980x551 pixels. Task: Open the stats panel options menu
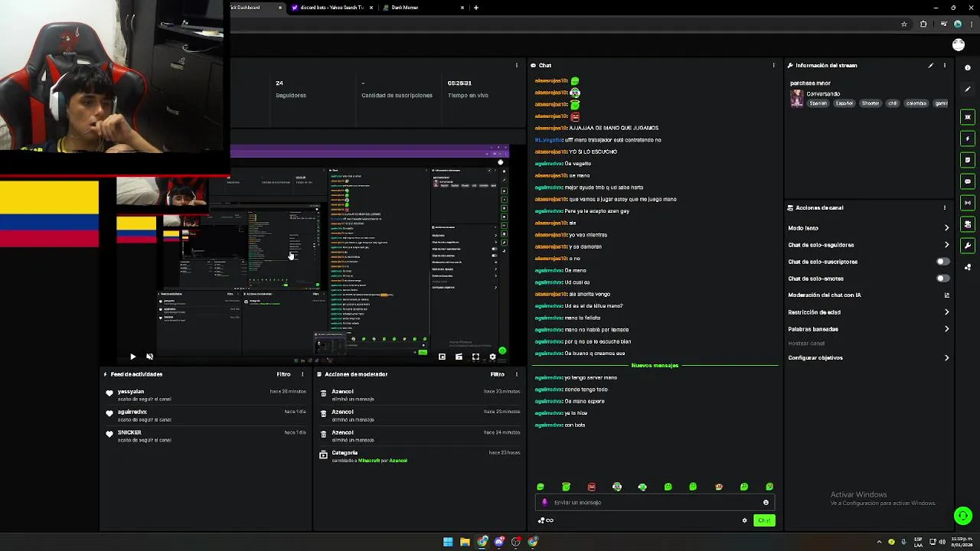[517, 65]
